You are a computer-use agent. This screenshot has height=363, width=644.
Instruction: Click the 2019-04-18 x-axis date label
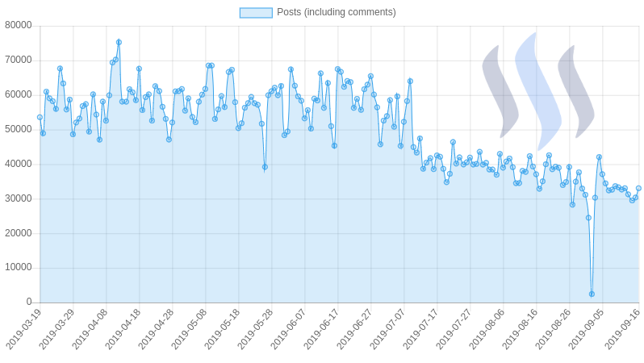[123, 329]
